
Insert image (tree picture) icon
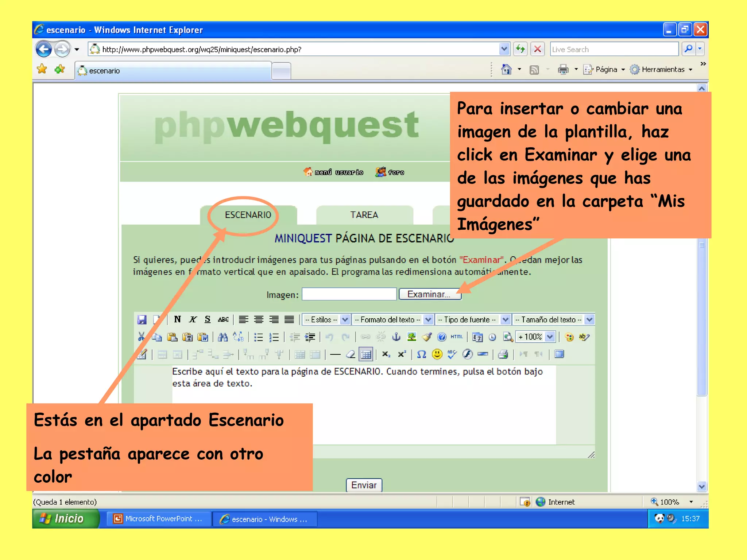pyautogui.click(x=412, y=337)
